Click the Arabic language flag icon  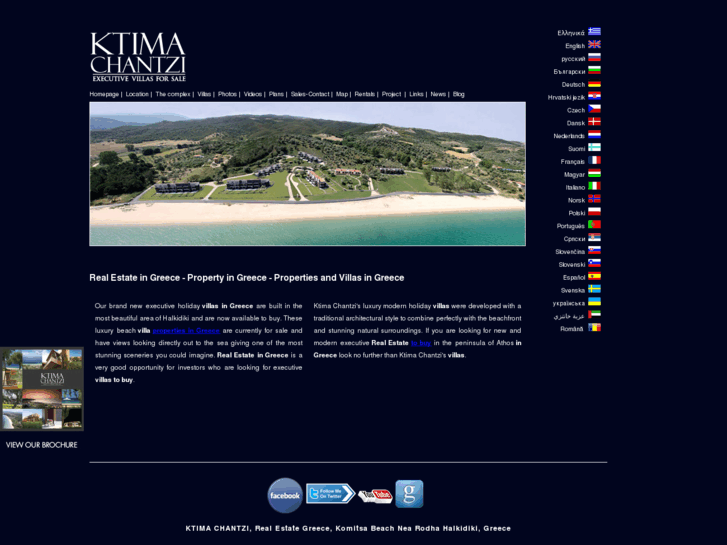coord(594,314)
